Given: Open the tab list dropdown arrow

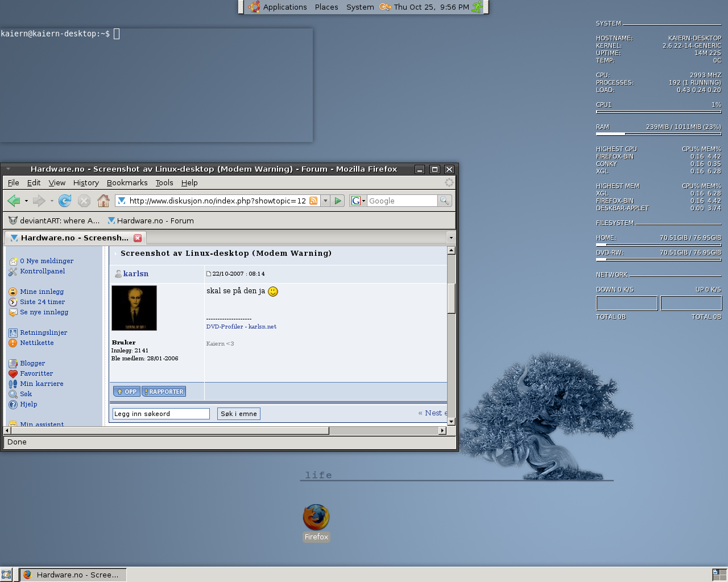Looking at the screenshot, I should 451,238.
